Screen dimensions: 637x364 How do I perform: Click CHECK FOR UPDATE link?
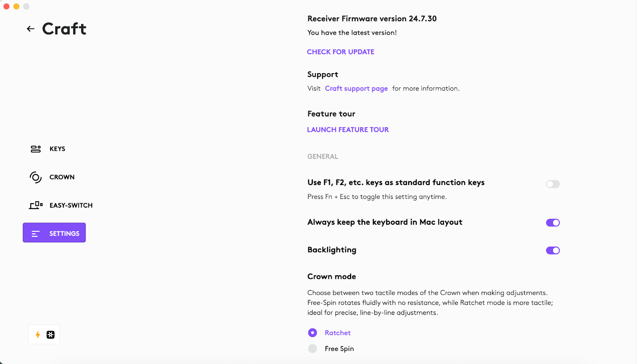[x=340, y=52]
